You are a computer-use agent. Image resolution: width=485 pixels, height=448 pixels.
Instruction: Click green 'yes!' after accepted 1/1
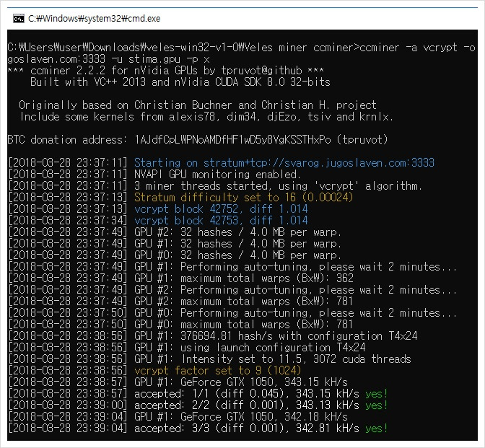click(377, 394)
